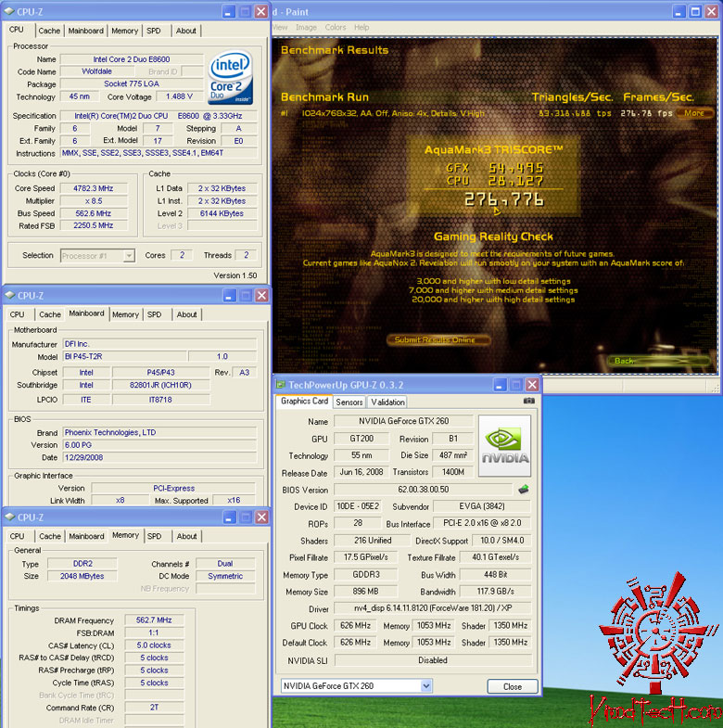Click CPU tab in CPU-Z Mainboard window
Image resolution: width=723 pixels, height=728 pixels.
click(x=18, y=314)
